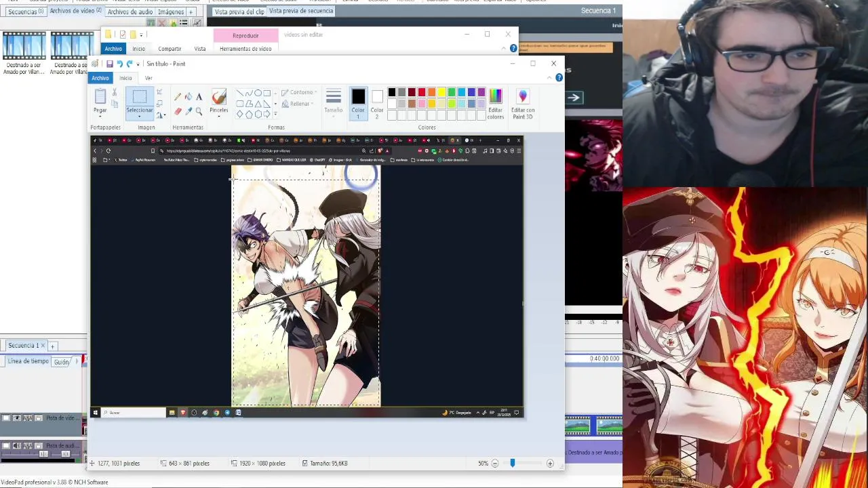Click zoom out minus button in Paint

[495, 464]
